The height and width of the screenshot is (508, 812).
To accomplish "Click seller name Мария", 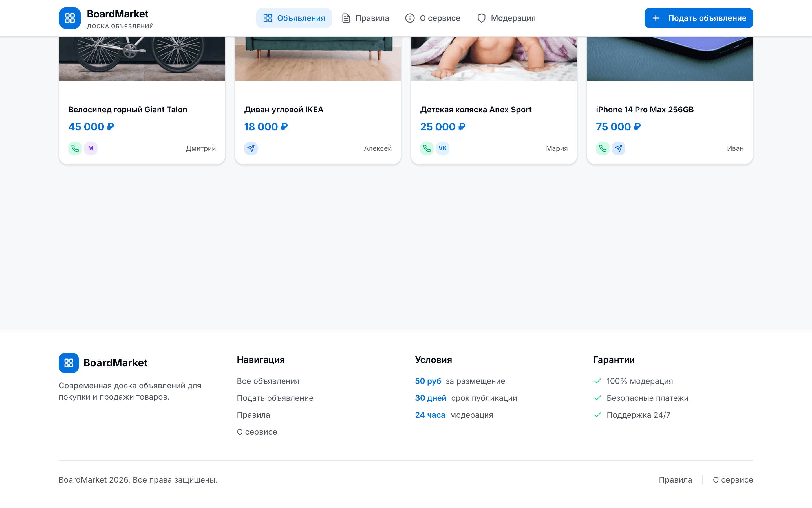I will pyautogui.click(x=557, y=148).
